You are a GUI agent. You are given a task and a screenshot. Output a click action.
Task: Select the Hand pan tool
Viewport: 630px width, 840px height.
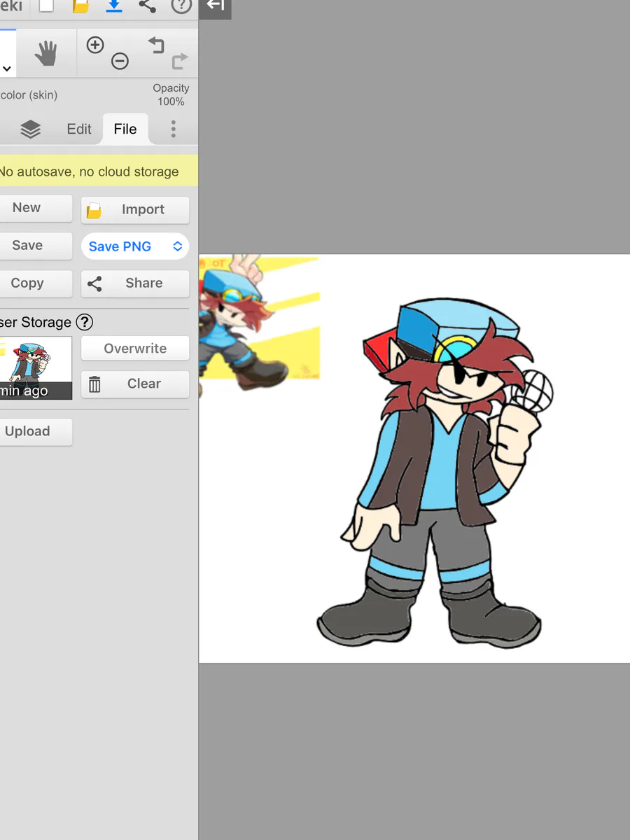46,53
